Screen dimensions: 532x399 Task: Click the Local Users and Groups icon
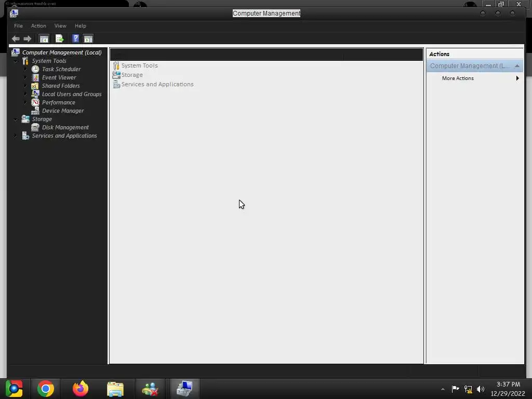(x=35, y=95)
